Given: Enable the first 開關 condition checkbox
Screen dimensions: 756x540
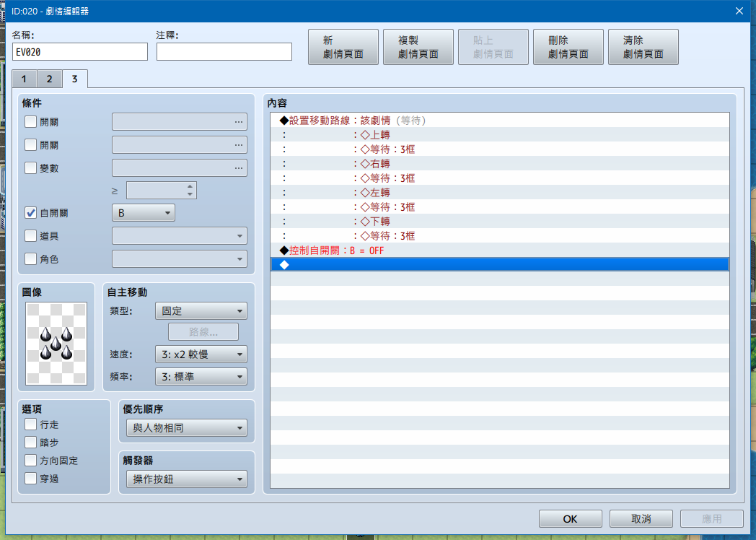Looking at the screenshot, I should [30, 121].
